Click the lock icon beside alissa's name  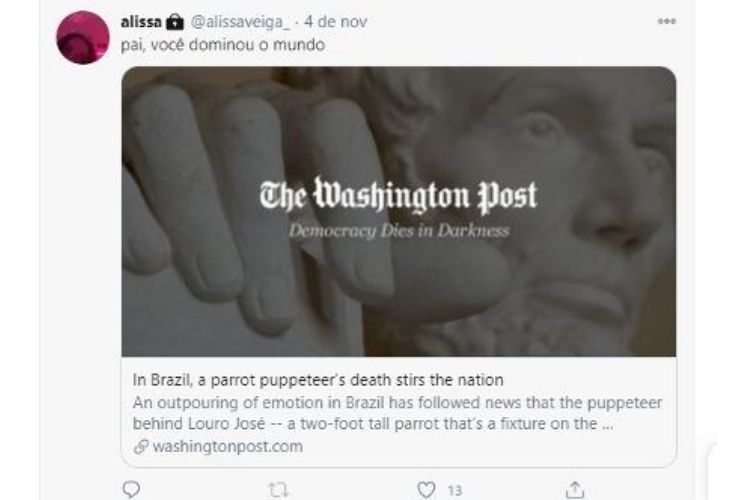tap(175, 22)
